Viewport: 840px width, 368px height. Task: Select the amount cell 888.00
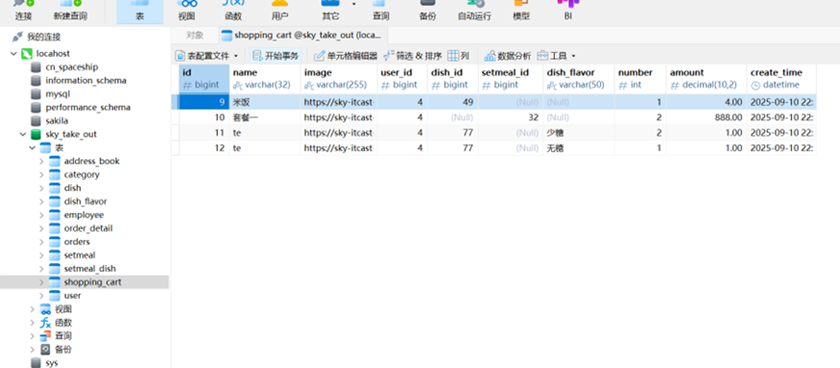[707, 117]
